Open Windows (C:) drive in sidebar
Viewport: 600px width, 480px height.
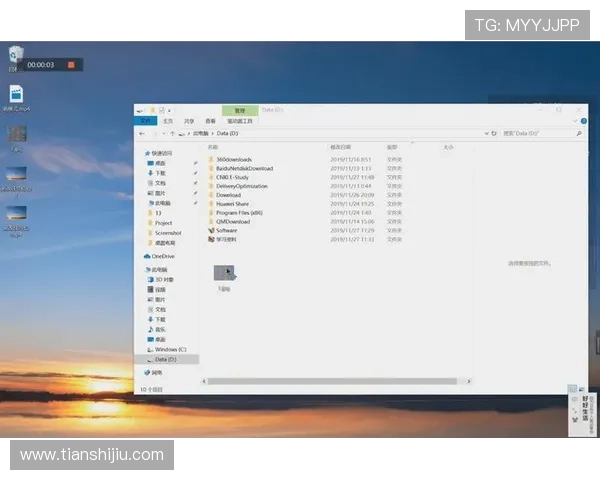(x=169, y=349)
